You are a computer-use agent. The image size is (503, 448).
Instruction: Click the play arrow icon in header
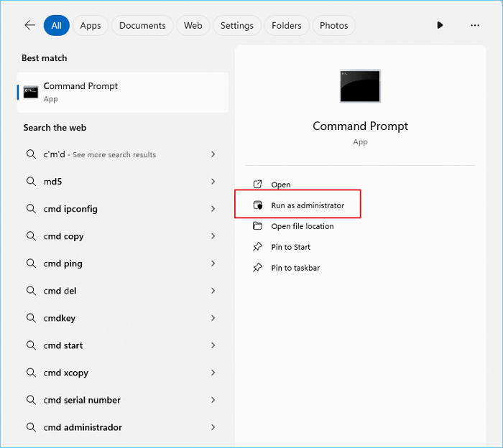(440, 25)
